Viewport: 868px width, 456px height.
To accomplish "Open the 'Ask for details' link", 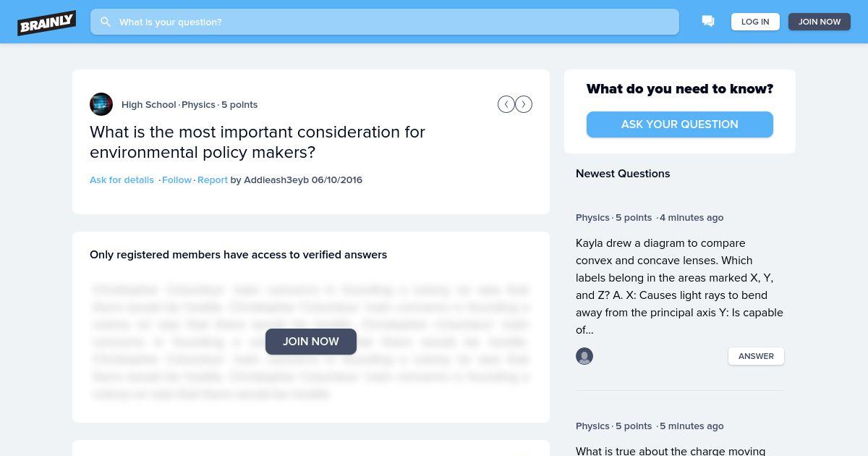I will click(122, 180).
